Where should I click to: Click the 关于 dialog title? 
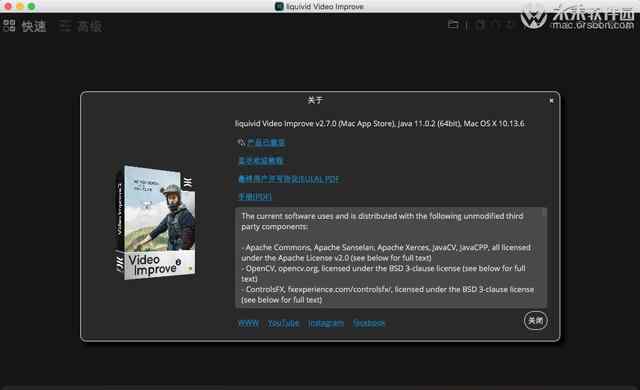315,100
